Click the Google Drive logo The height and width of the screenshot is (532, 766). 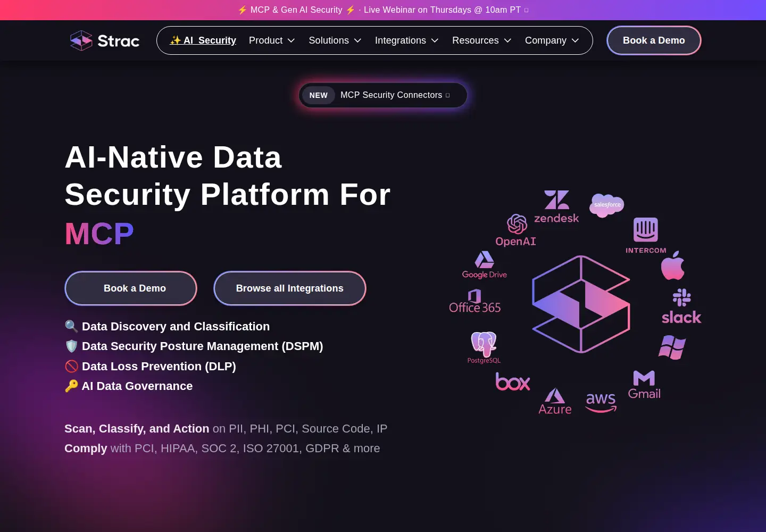coord(484,265)
